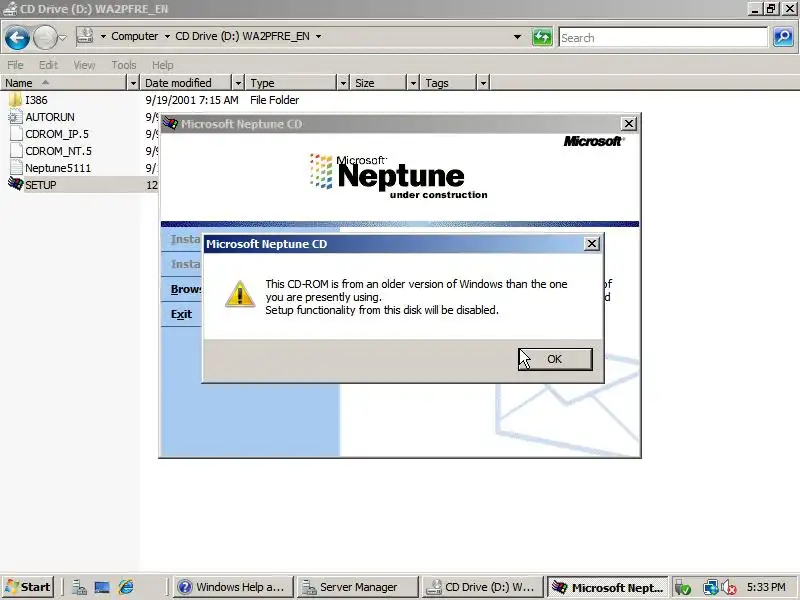
Task: Sort by Type column header
Action: pyautogui.click(x=292, y=83)
